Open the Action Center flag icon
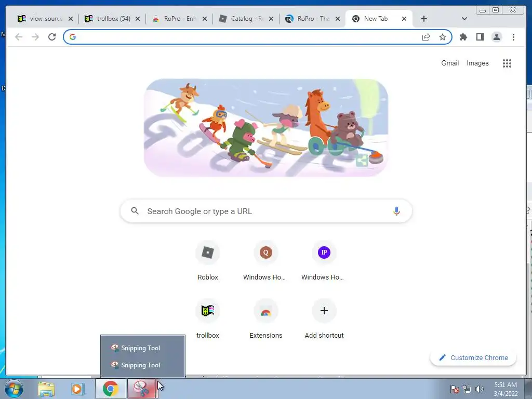This screenshot has width=532, height=399. pyautogui.click(x=455, y=389)
